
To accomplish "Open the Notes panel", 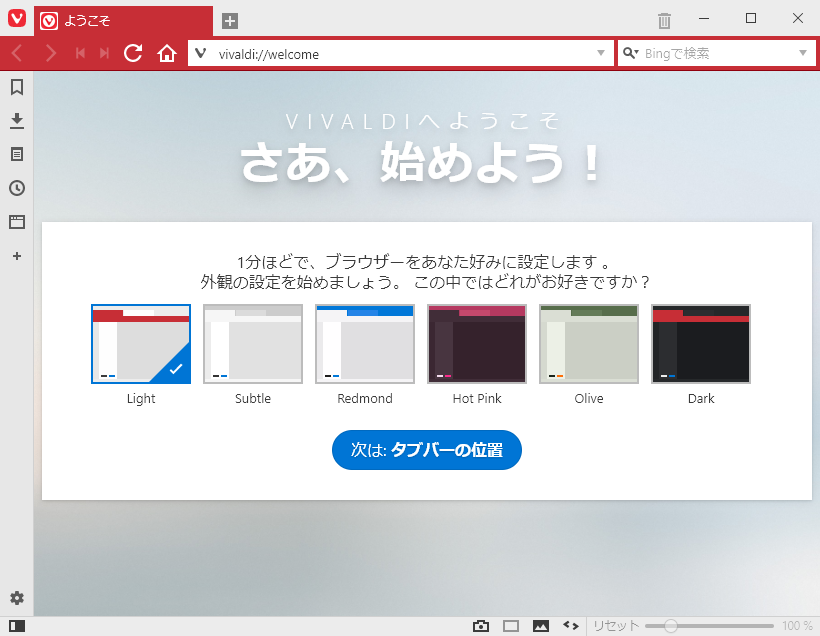I will pos(17,154).
